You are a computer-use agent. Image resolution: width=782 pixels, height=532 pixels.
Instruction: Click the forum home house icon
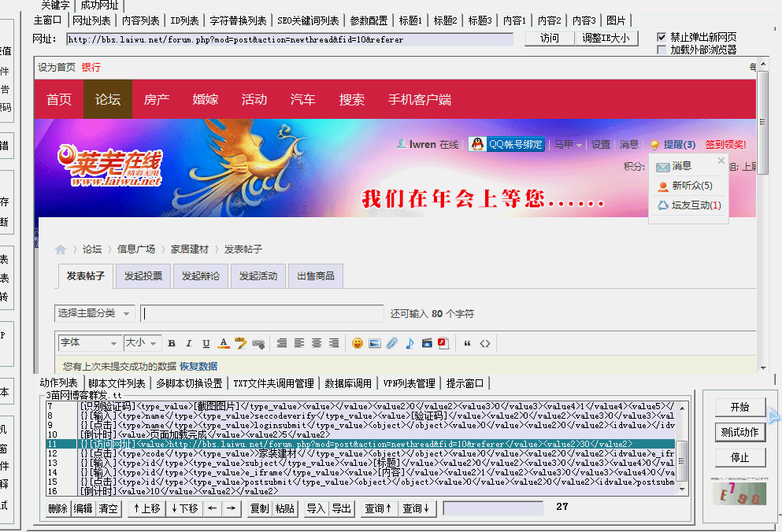pos(61,249)
